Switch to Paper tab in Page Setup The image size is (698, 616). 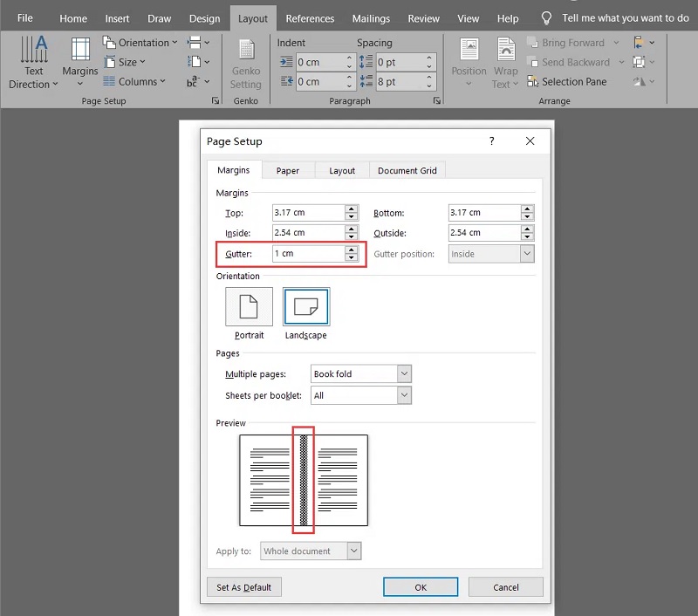pos(288,170)
